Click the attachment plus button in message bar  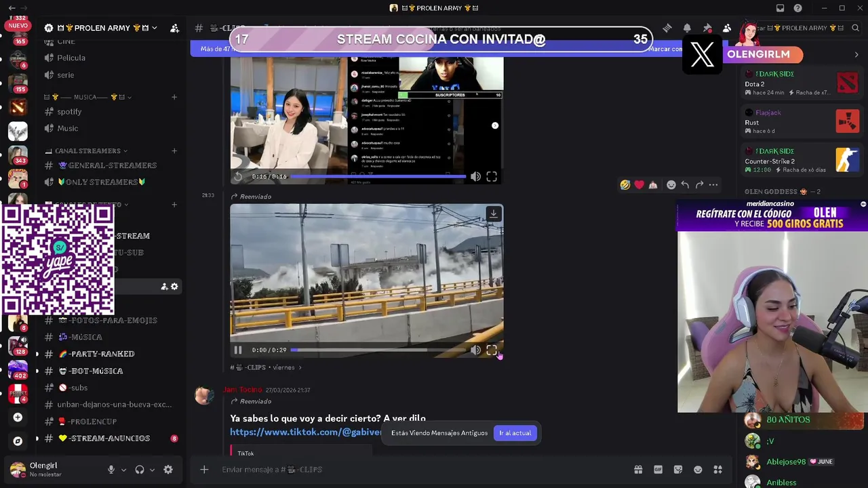tap(204, 469)
